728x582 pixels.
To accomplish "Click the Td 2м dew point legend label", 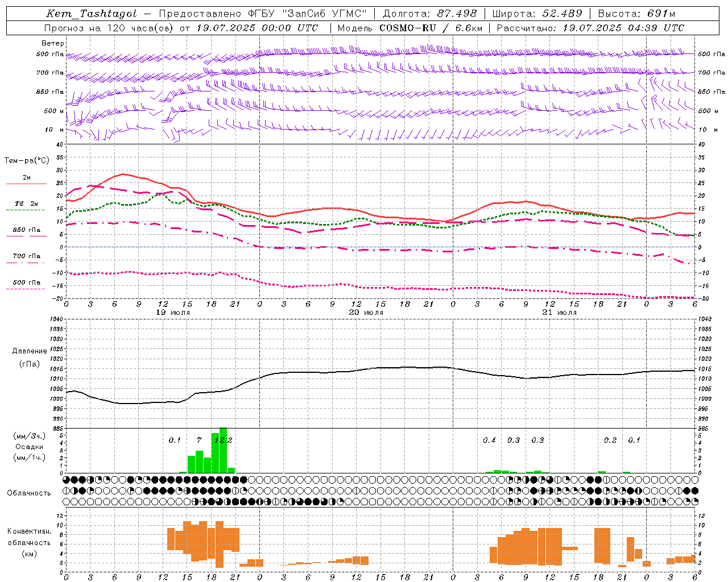I will click(x=26, y=203).
